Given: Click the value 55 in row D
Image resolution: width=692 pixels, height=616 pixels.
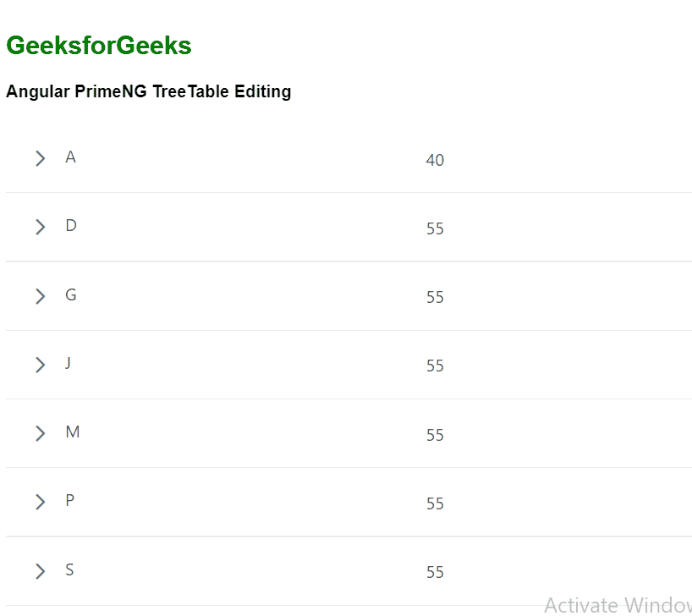Looking at the screenshot, I should [435, 228].
